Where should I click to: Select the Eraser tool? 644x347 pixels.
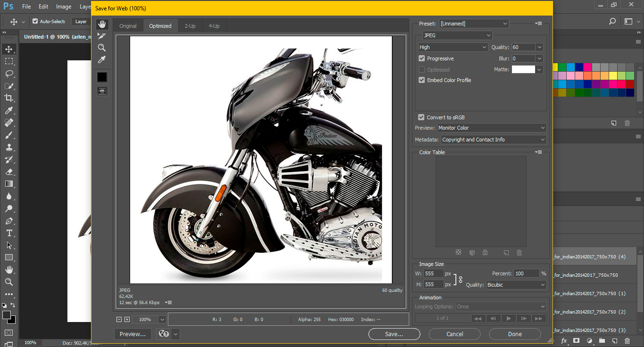click(x=9, y=172)
